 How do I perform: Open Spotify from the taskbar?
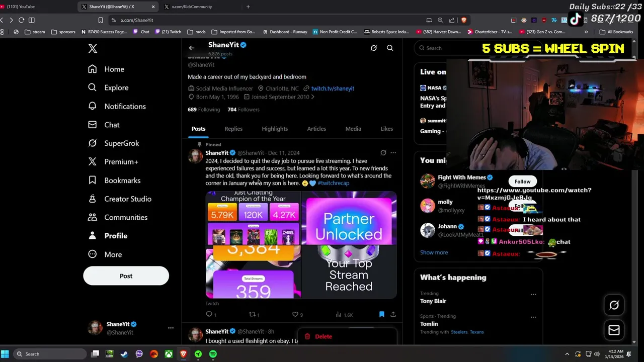tap(213, 354)
